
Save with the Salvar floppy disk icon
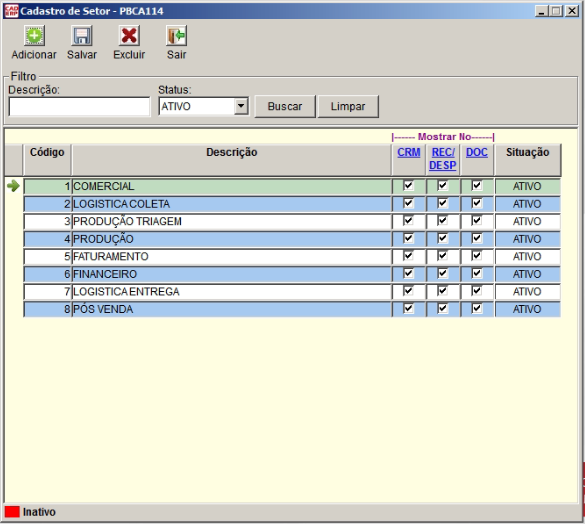point(82,36)
